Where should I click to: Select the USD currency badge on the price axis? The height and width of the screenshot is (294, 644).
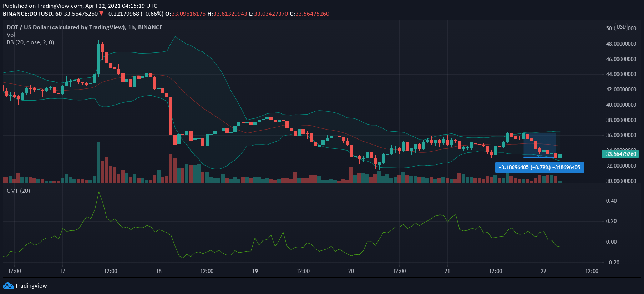click(x=621, y=27)
